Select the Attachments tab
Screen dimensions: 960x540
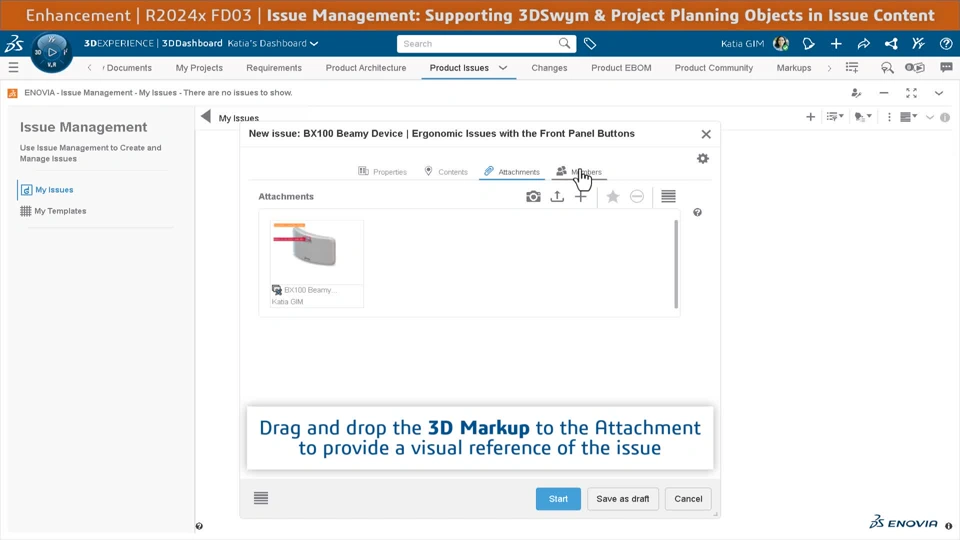[x=512, y=171]
